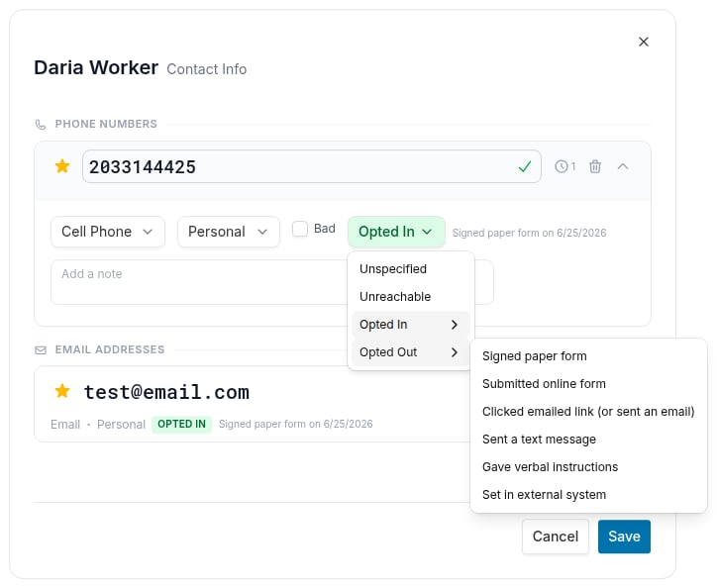Viewport: 717px width, 588px height.
Task: Choose Signed paper form option
Action: [588, 356]
